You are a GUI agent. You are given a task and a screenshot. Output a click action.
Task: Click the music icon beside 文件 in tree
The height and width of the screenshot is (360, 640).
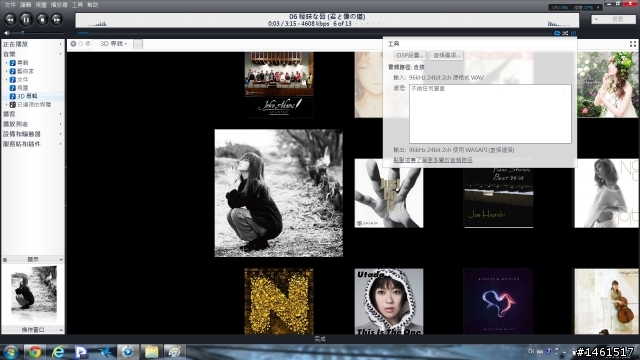click(x=13, y=80)
